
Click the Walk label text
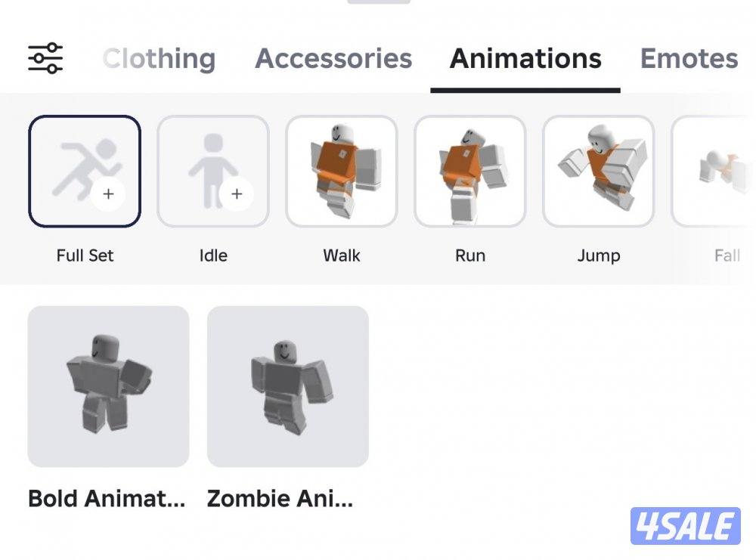pyautogui.click(x=342, y=255)
